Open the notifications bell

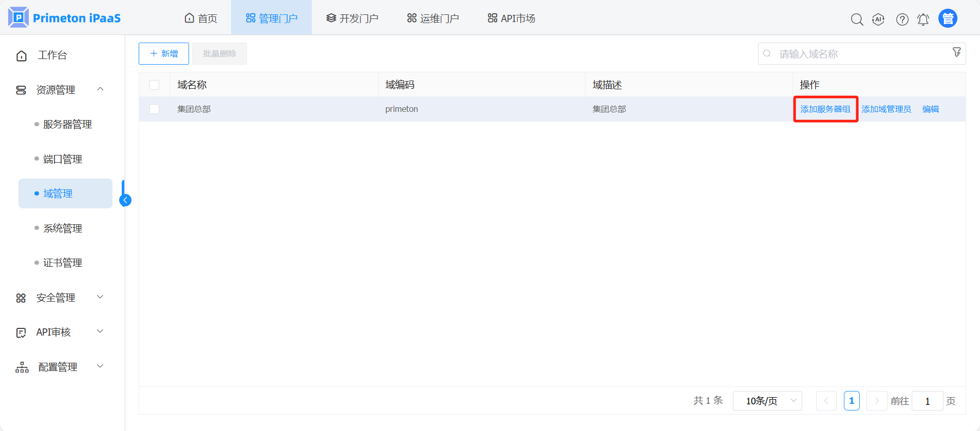(x=923, y=19)
